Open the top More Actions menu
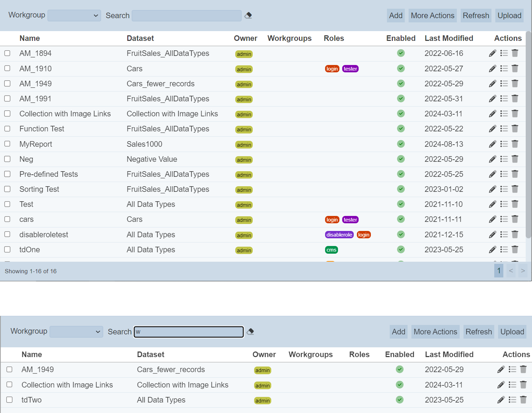Screen dimensions: 532x413 click(x=432, y=16)
